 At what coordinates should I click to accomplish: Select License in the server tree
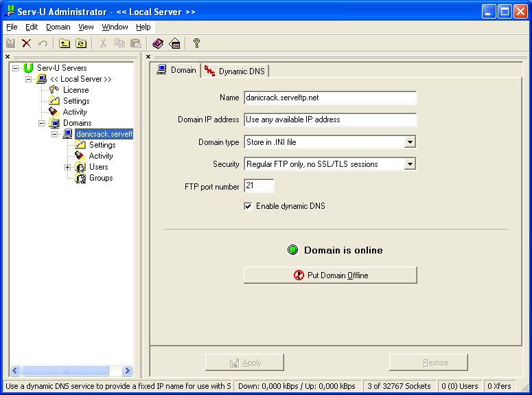coord(76,90)
